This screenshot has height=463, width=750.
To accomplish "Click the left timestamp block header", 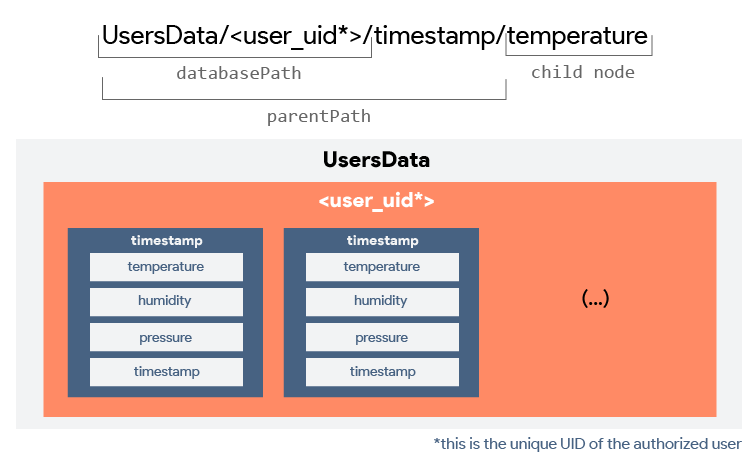I will (x=166, y=241).
